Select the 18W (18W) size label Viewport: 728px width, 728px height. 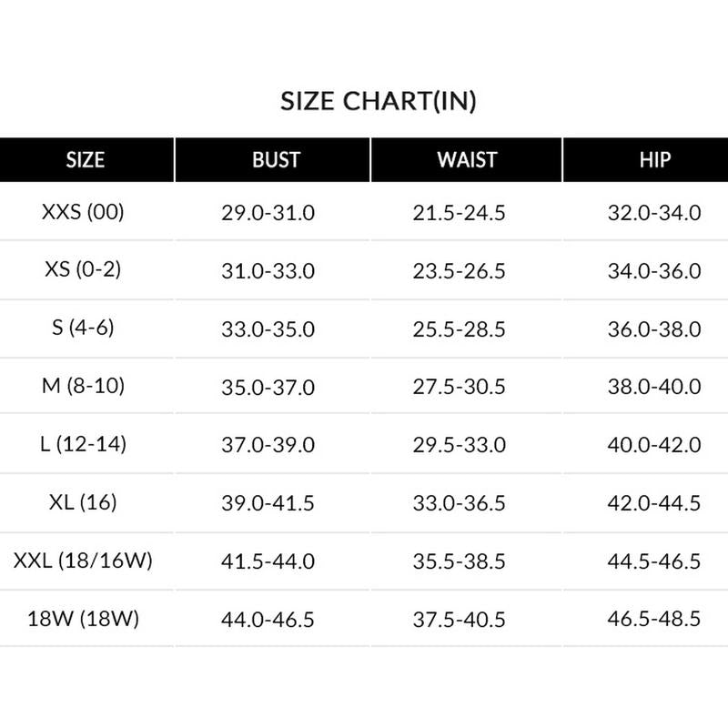[83, 619]
